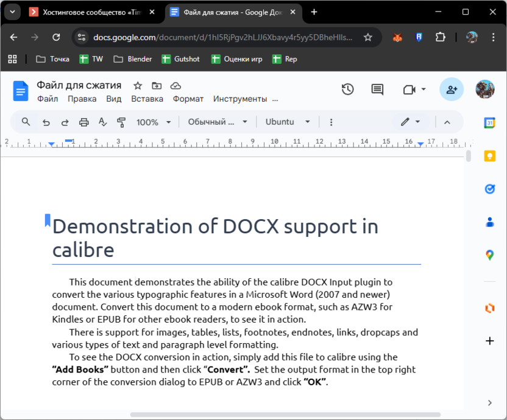This screenshot has width=507, height=420.
Task: Star the document Файл для сжатия
Action: 138,86
